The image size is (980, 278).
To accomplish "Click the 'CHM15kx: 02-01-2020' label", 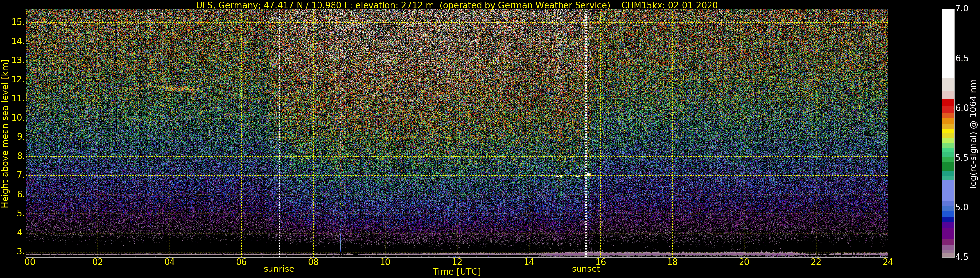I will pos(670,5).
